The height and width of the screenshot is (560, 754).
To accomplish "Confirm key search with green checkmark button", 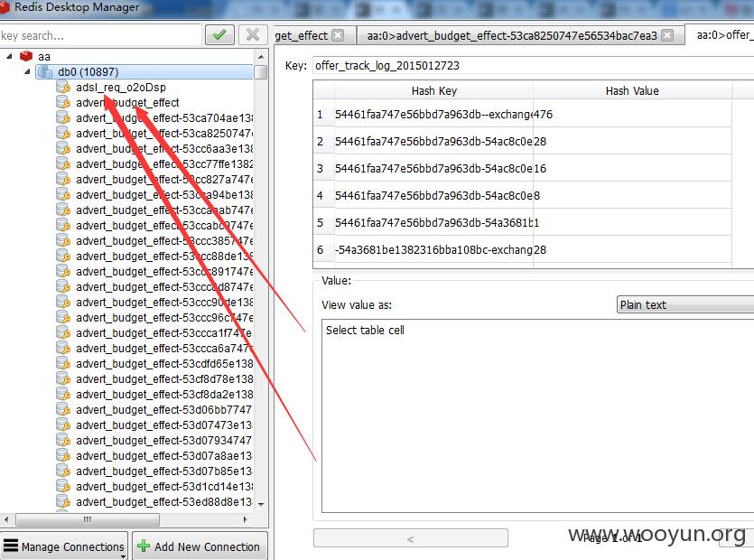I will click(219, 34).
